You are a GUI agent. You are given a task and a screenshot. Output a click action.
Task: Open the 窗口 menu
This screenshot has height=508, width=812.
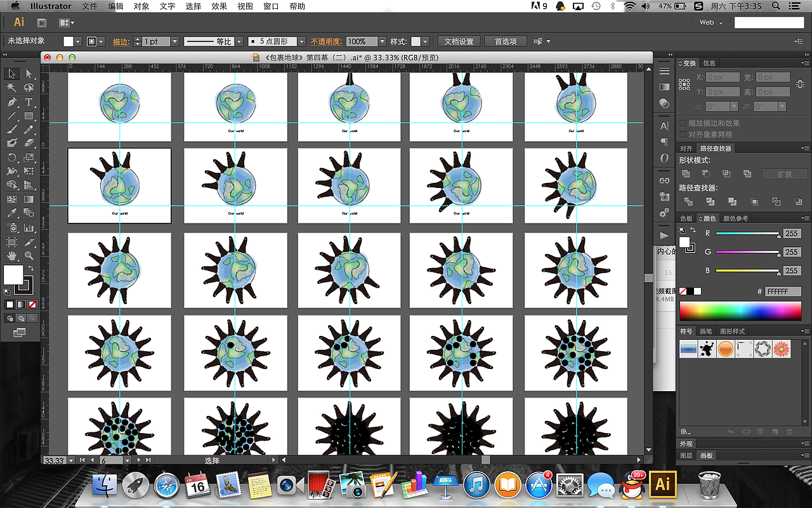pyautogui.click(x=271, y=6)
